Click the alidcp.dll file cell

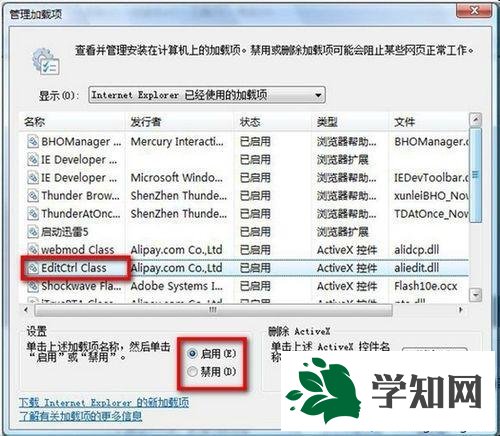point(417,250)
